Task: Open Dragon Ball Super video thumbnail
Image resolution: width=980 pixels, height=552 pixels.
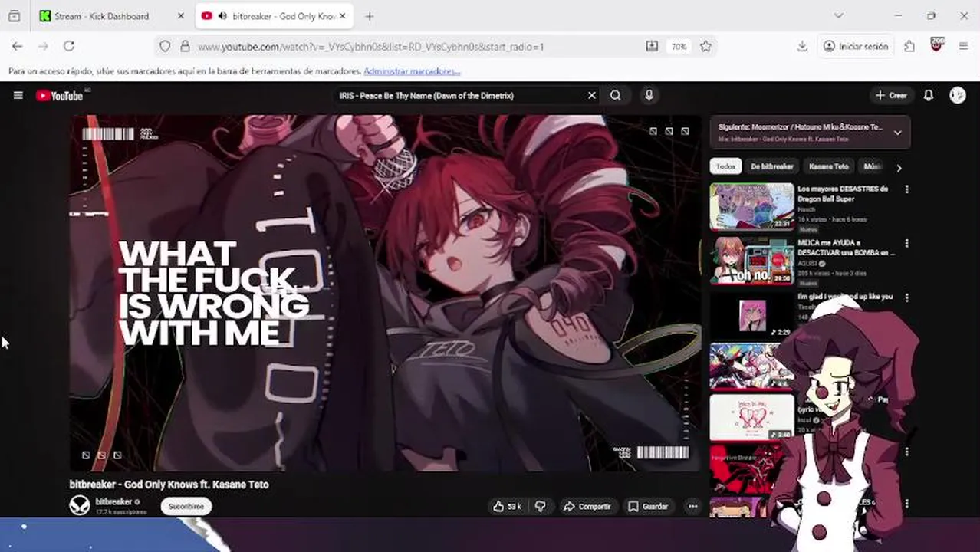Action: (751, 206)
